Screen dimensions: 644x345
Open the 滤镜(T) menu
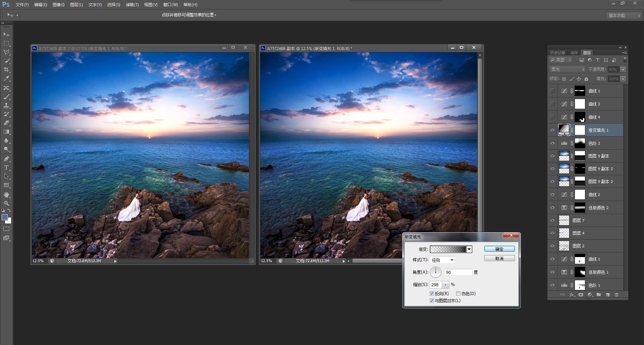[132, 5]
